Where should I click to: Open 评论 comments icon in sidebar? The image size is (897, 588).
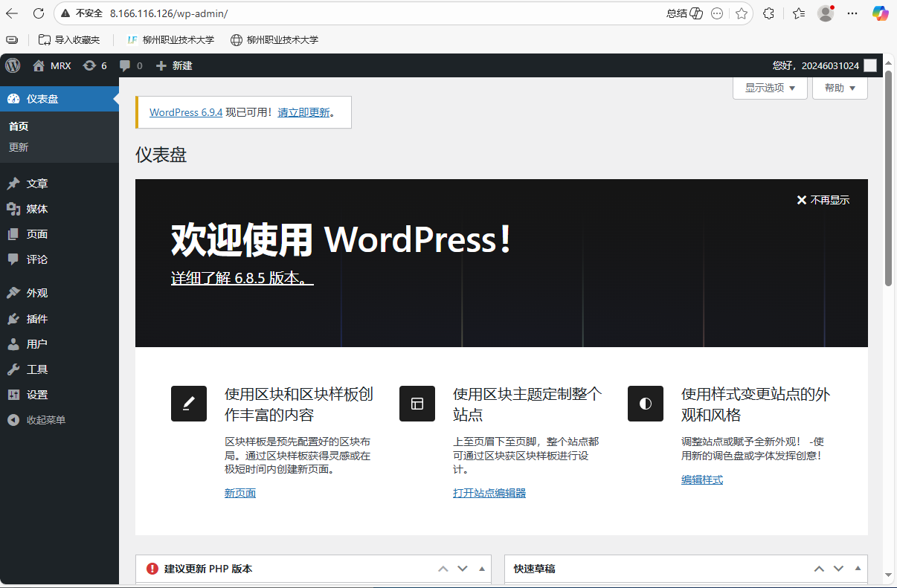tap(13, 259)
